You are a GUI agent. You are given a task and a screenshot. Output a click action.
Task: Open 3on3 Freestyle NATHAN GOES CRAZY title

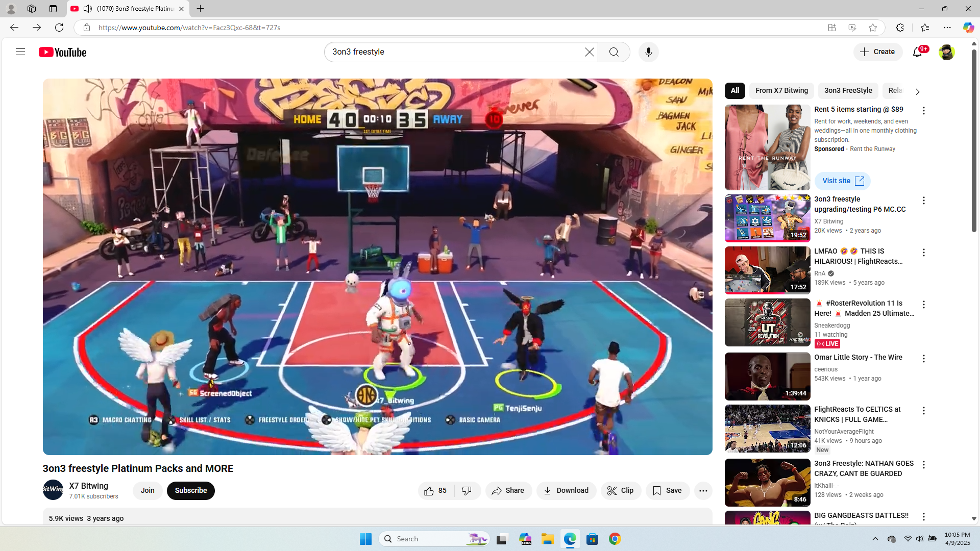[864, 468]
